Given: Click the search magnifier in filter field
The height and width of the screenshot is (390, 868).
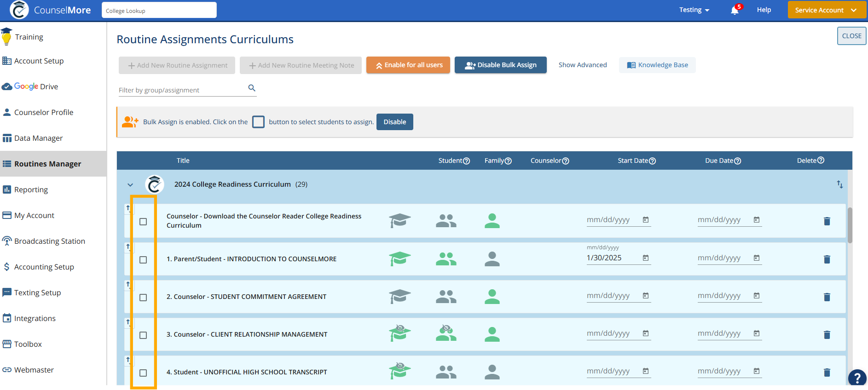Looking at the screenshot, I should 252,88.
